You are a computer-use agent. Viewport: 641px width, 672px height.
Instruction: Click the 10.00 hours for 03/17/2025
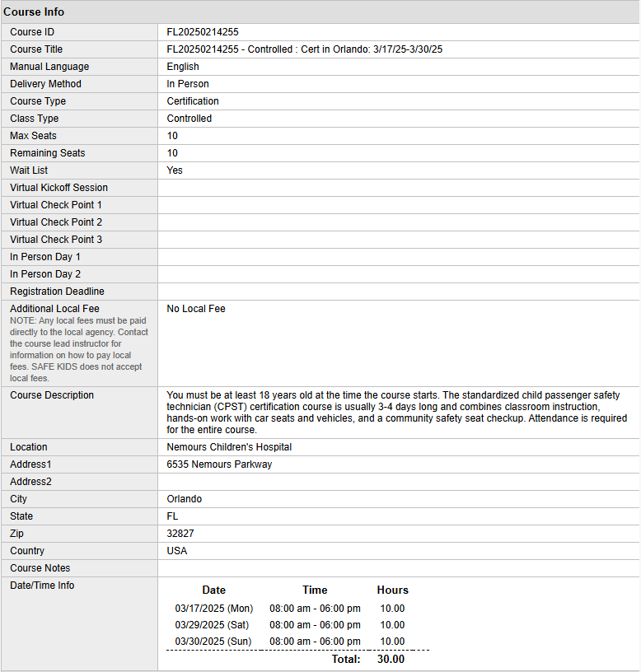coord(392,609)
